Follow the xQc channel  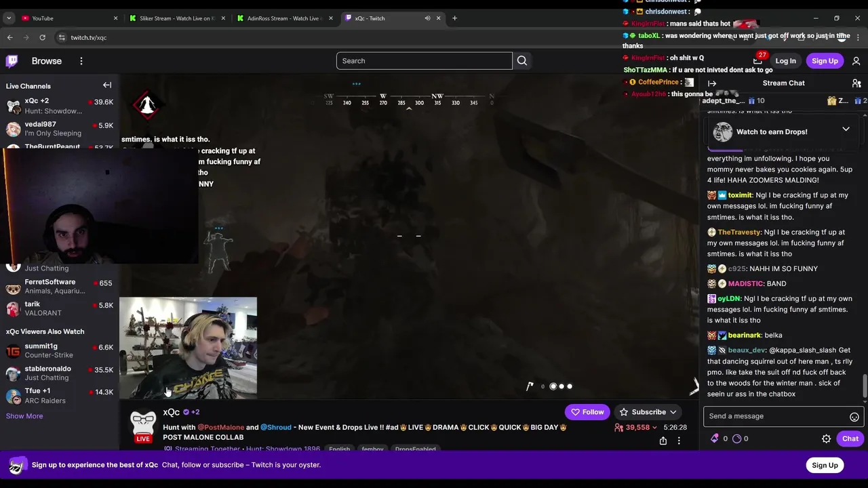(x=587, y=412)
